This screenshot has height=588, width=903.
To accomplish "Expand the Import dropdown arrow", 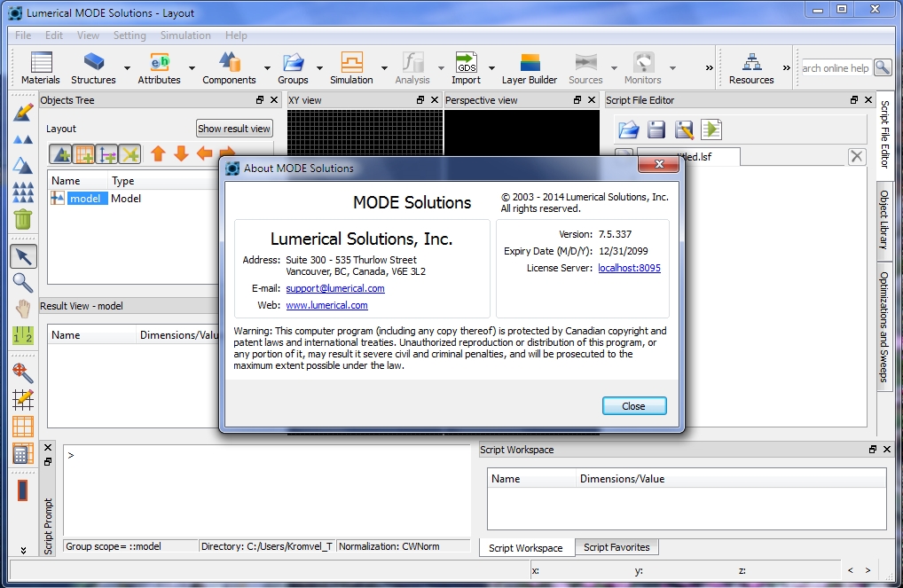I will point(491,68).
